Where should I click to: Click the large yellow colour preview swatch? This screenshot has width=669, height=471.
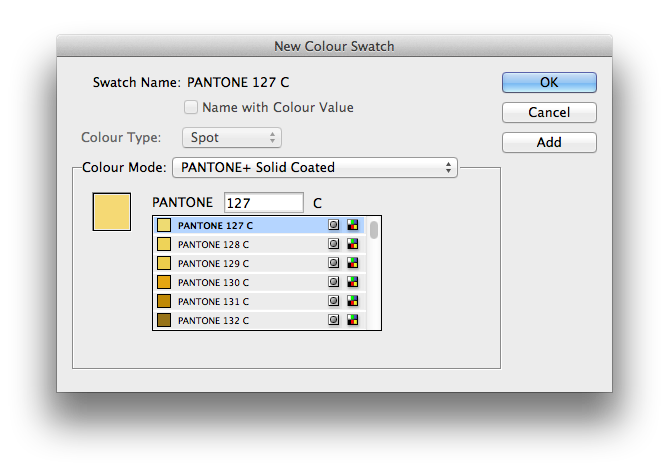112,212
